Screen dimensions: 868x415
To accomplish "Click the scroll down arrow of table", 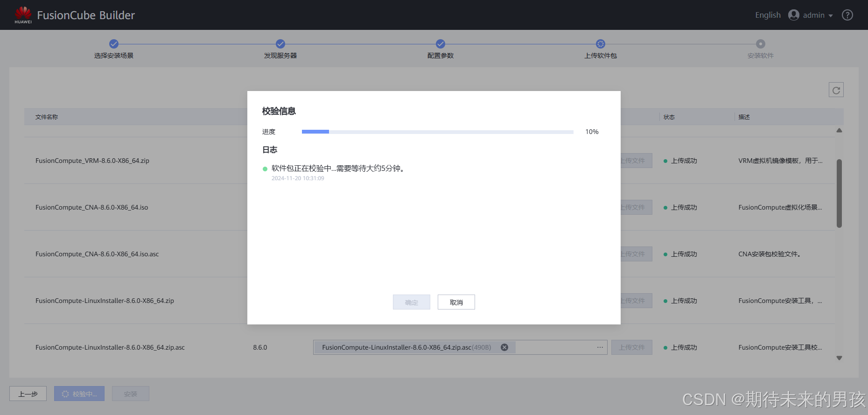I will [x=839, y=358].
